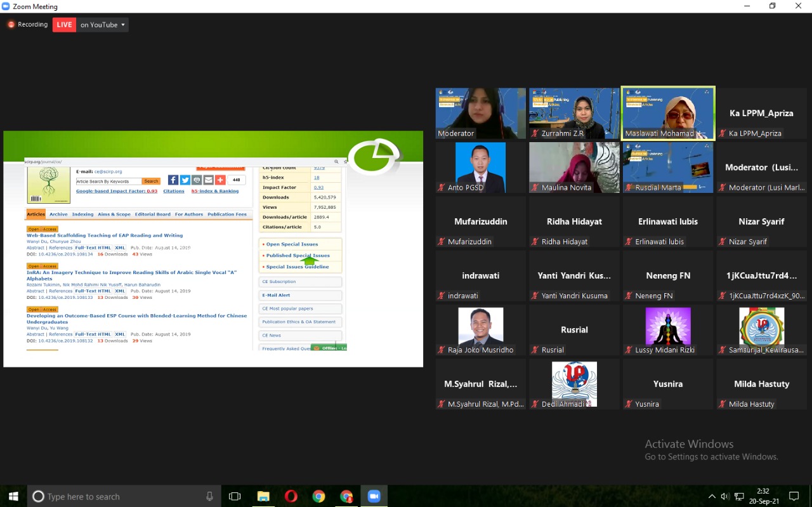
Task: Open Task View from taskbar
Action: point(235,496)
